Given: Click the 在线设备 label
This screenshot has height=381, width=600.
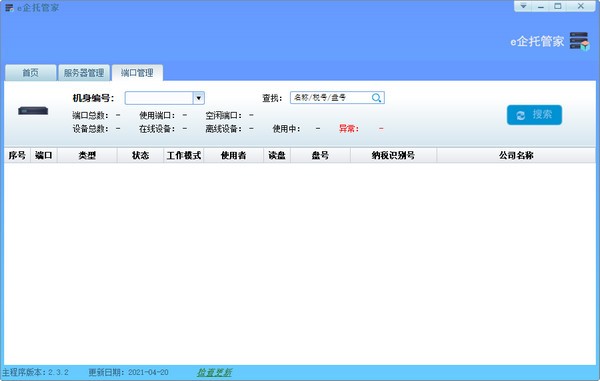Looking at the screenshot, I should [x=157, y=129].
